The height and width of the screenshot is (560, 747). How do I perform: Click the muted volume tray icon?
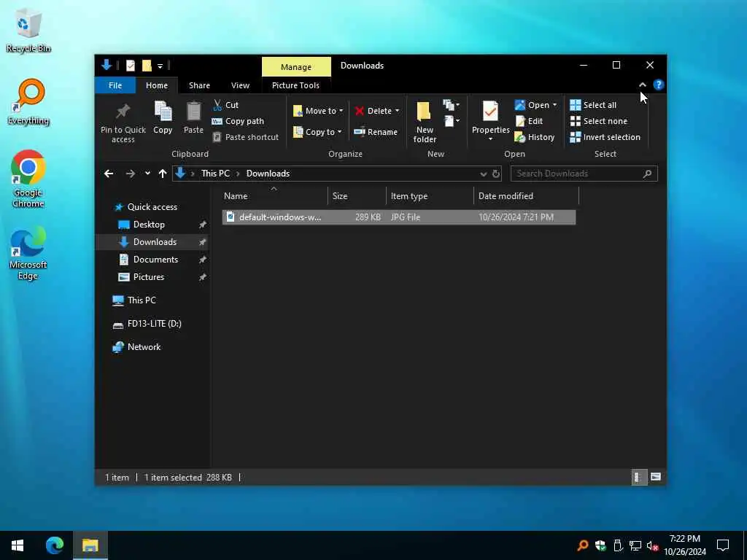pos(652,545)
